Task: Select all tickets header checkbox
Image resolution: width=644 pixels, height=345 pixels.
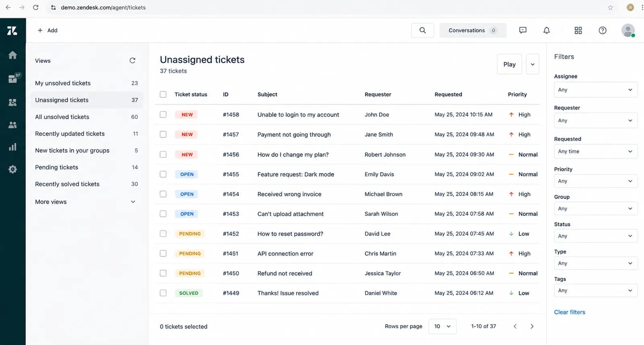Action: 163,94
